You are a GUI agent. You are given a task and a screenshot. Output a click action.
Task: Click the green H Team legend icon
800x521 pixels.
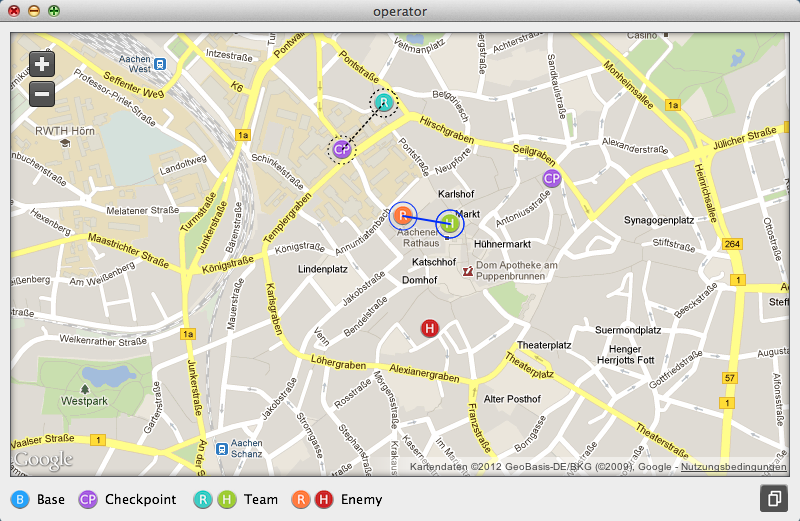(x=227, y=499)
